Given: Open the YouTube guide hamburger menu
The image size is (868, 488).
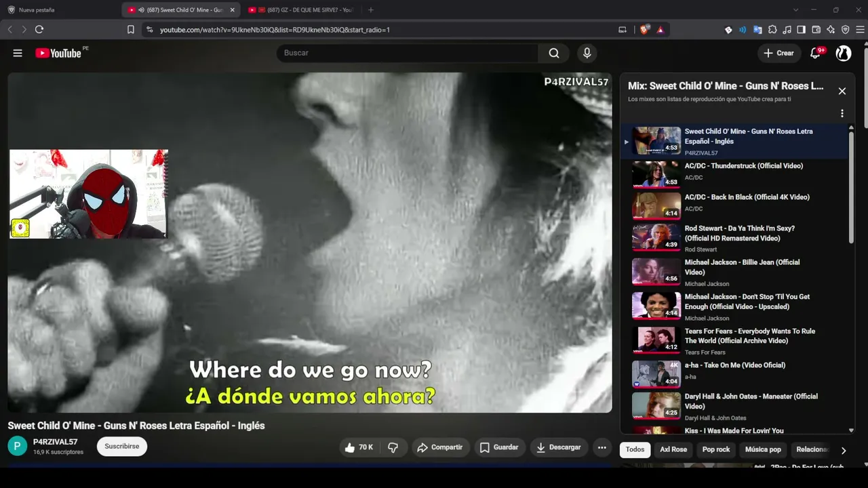Looking at the screenshot, I should pyautogui.click(x=18, y=53).
